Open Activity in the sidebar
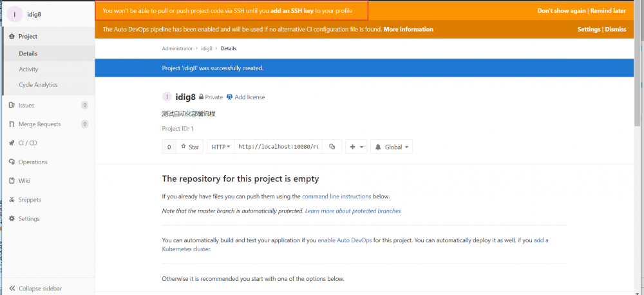Viewport: 644px width, 295px height. pos(28,69)
